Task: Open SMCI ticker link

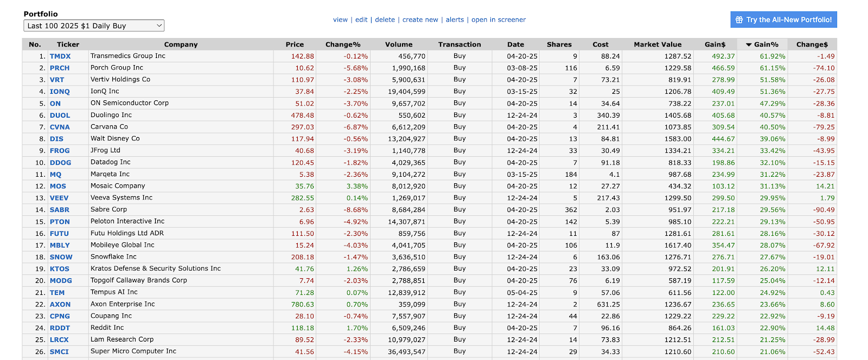Action: point(59,352)
